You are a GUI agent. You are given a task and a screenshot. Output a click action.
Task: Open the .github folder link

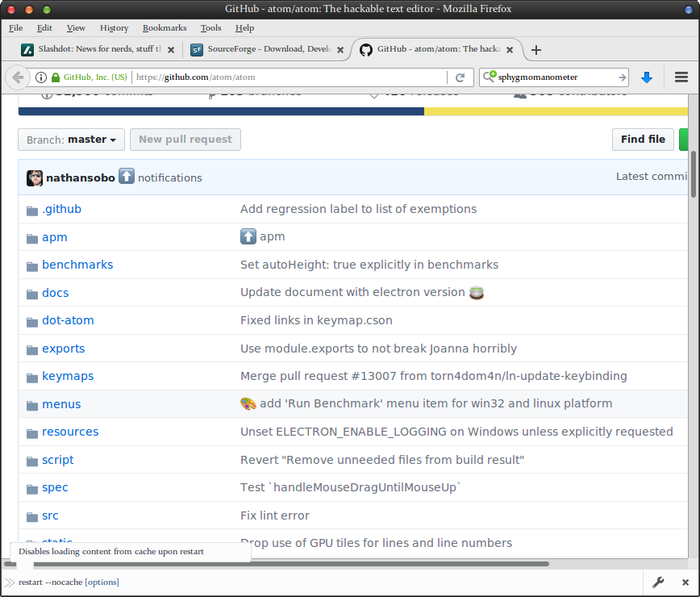coord(61,209)
